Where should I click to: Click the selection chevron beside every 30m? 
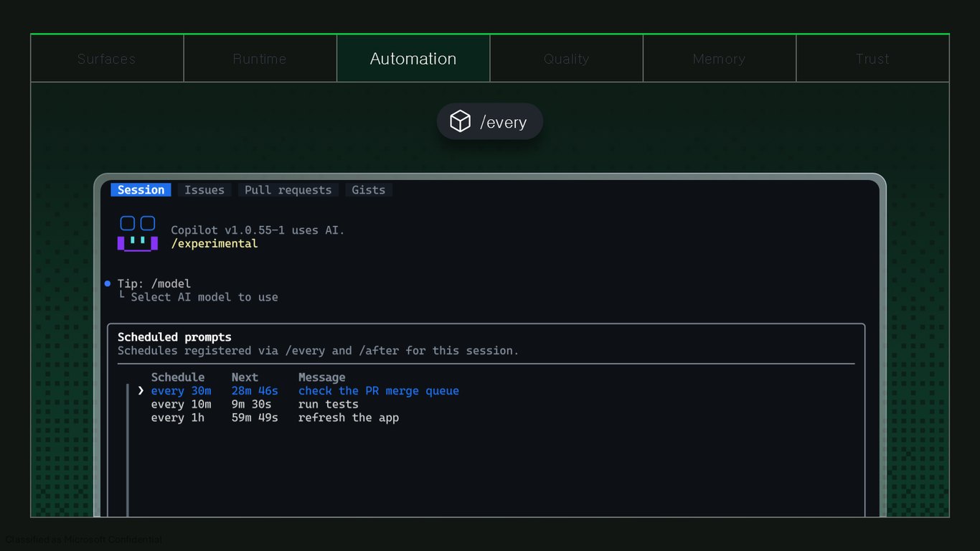141,391
